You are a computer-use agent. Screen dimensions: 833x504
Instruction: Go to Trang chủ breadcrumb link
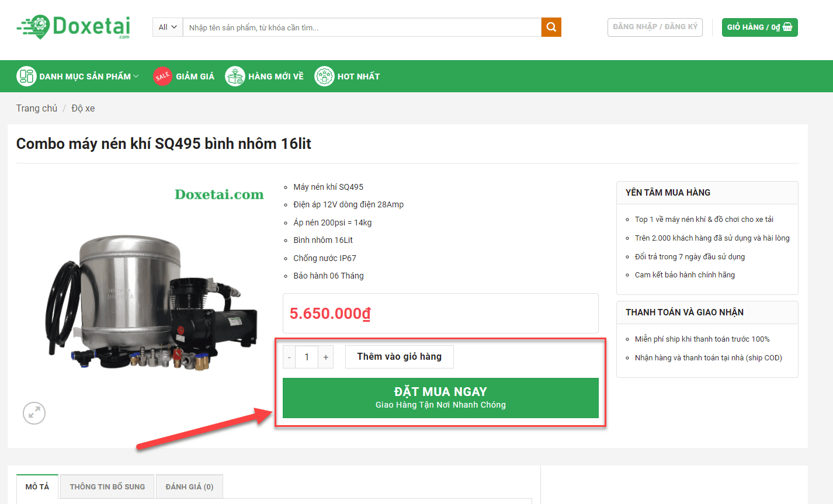tap(37, 109)
